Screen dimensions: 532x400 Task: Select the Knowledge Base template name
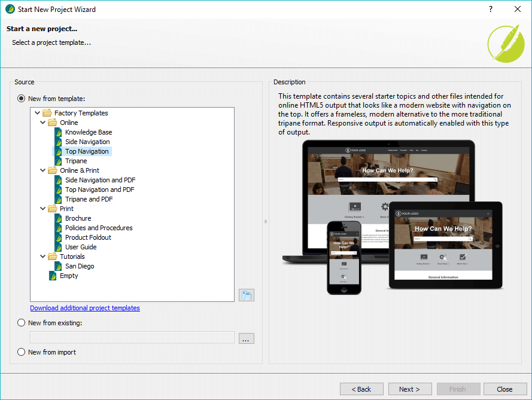point(89,132)
